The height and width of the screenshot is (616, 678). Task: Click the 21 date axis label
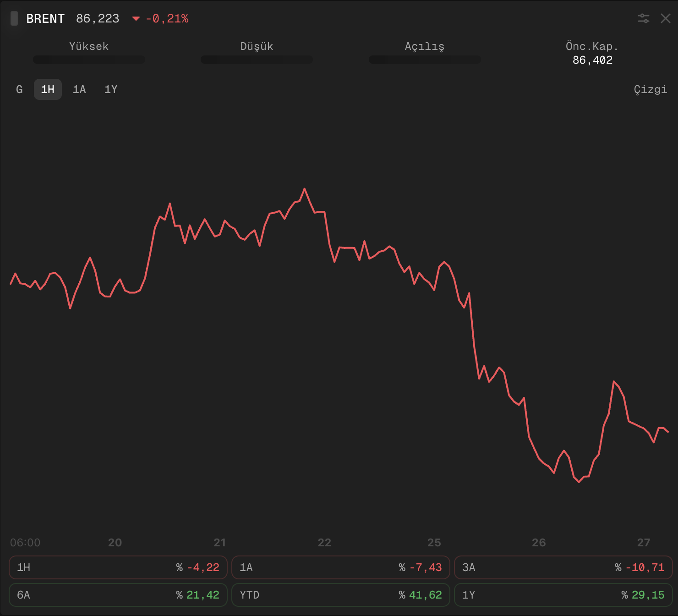coord(220,543)
